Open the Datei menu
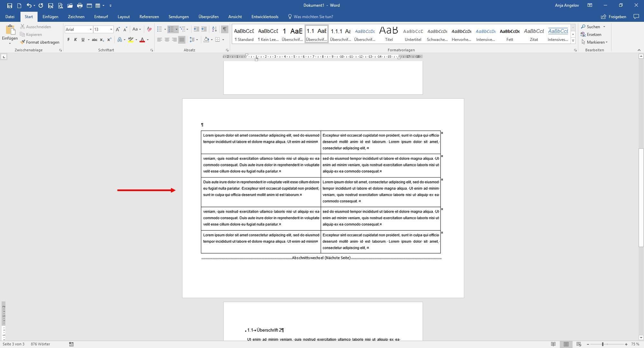Image resolution: width=644 pixels, height=348 pixels. (10, 16)
